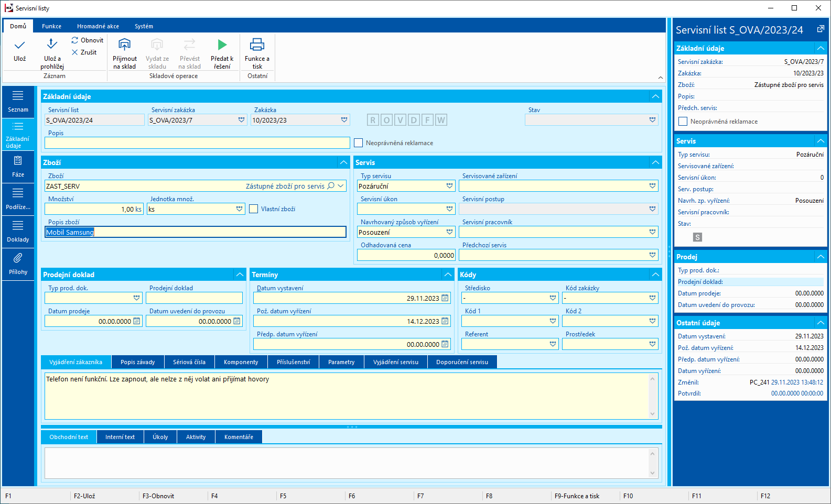Open calendar picker for Datum vystavení
Viewport: 831px width, 504px height.
pos(445,298)
